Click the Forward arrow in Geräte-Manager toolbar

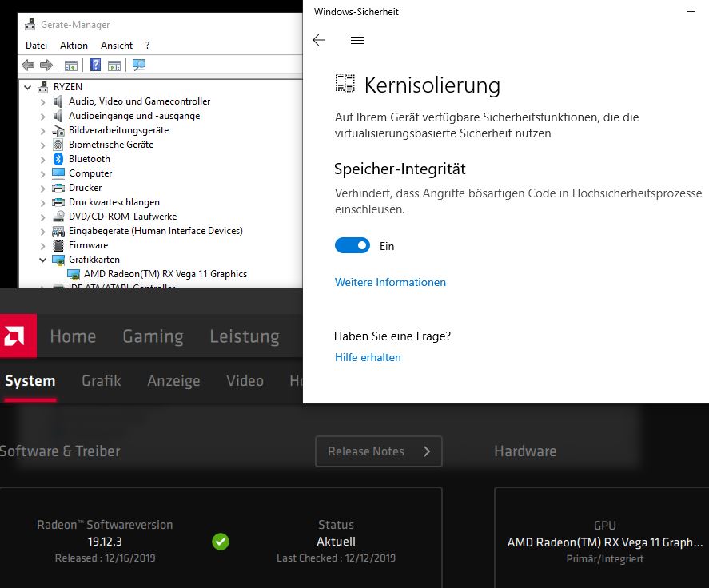pyautogui.click(x=46, y=65)
